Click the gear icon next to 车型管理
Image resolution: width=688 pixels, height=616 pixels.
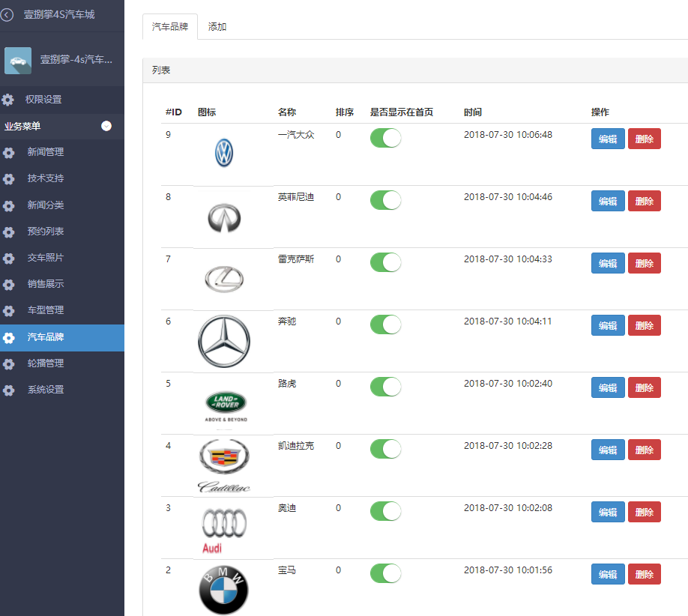coord(8,311)
